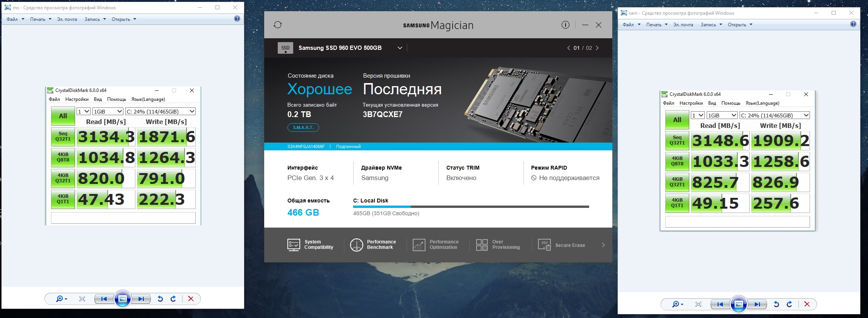Image resolution: width=868 pixels, height=318 pixels.
Task: Click the 'Подлинный' authenticity label
Action: (x=349, y=146)
